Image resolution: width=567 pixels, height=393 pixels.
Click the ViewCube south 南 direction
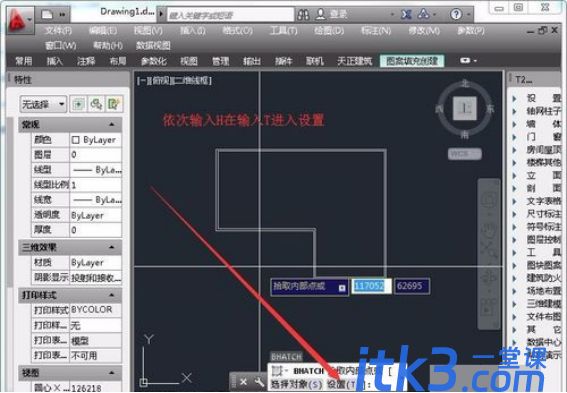click(465, 134)
